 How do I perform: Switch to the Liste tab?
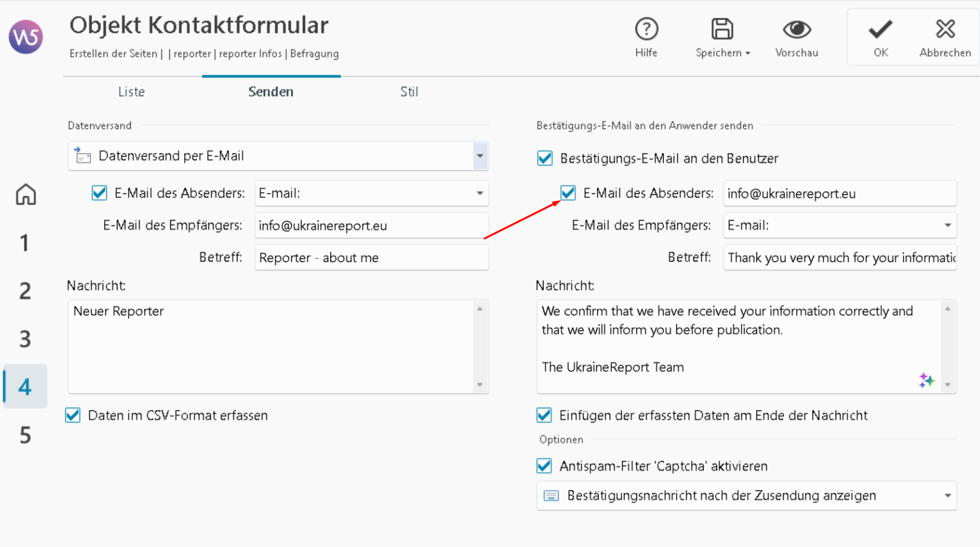click(131, 92)
